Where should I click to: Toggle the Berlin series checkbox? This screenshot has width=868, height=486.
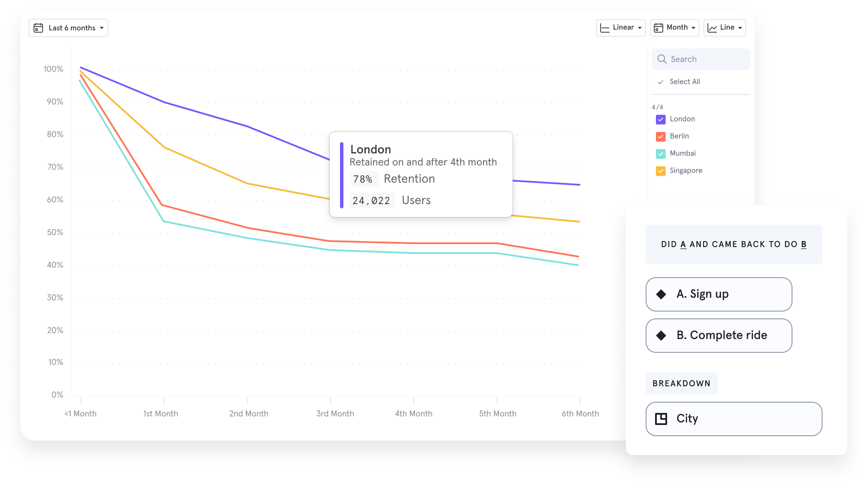click(661, 137)
